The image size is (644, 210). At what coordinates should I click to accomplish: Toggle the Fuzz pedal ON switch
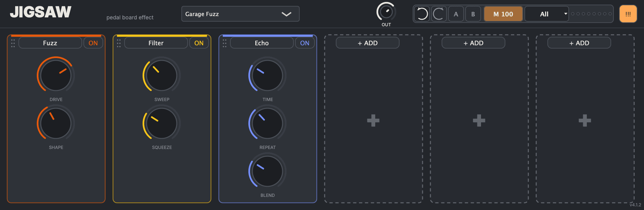(x=93, y=43)
